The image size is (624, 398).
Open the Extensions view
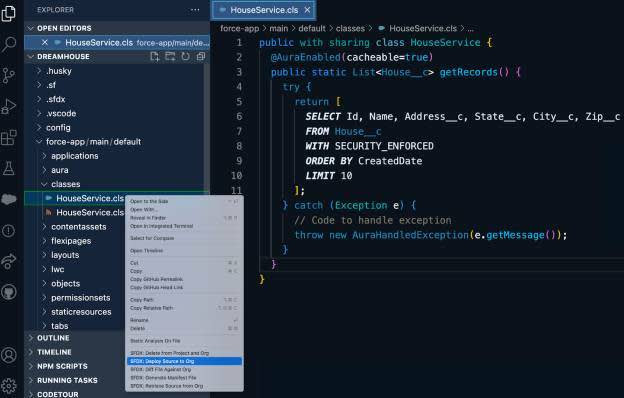(x=9, y=138)
